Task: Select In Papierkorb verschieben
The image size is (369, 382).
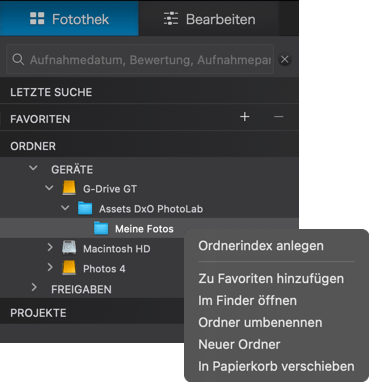Action: [276, 366]
